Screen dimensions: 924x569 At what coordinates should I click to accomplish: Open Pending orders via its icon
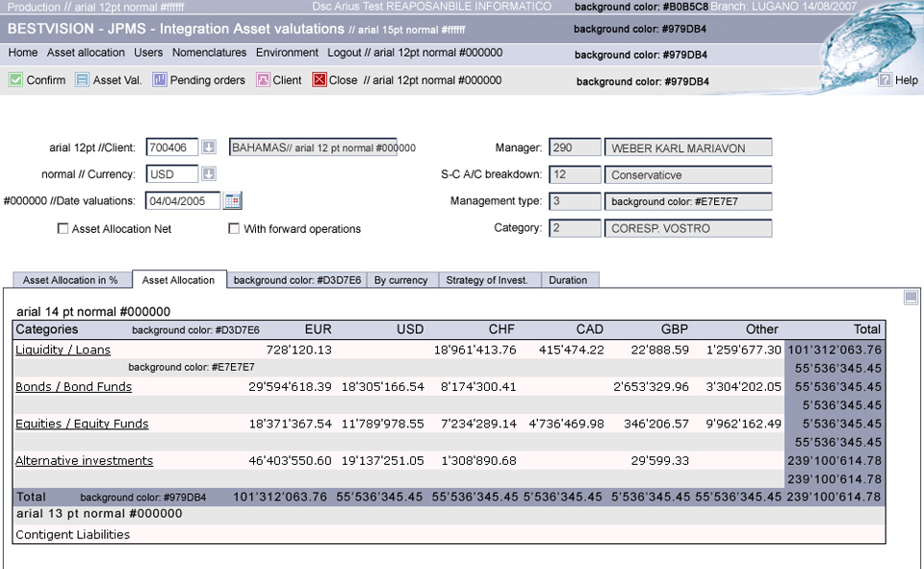pos(160,80)
